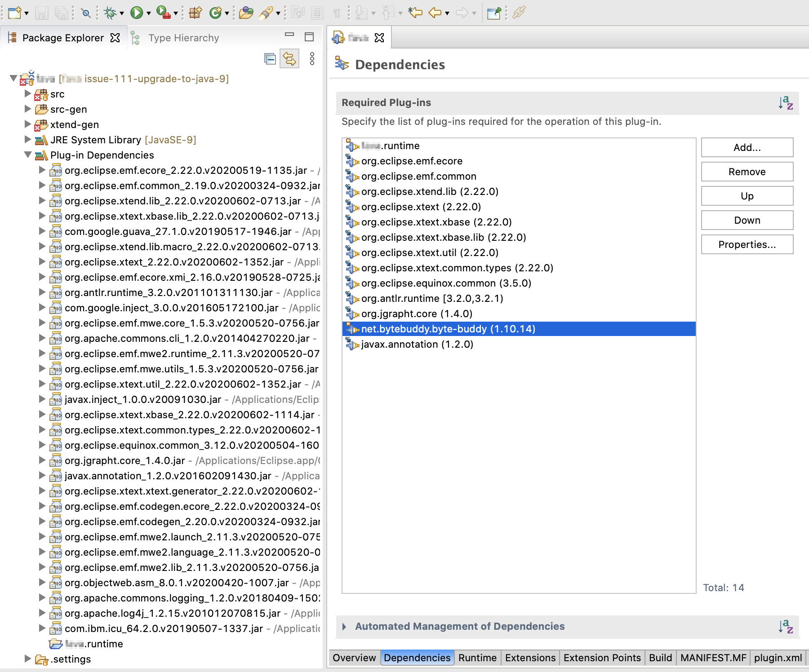Click the New Java Class icon
The image size is (809, 672).
[x=216, y=13]
